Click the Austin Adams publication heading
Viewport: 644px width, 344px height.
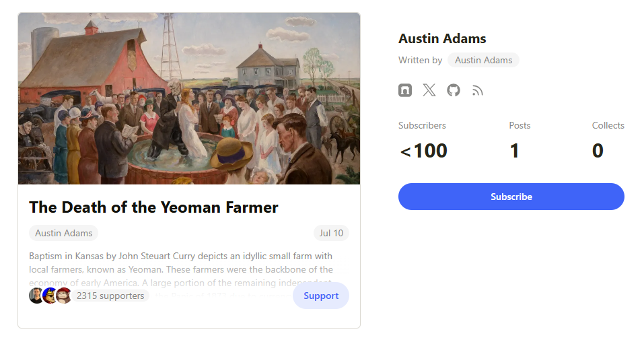pyautogui.click(x=442, y=38)
